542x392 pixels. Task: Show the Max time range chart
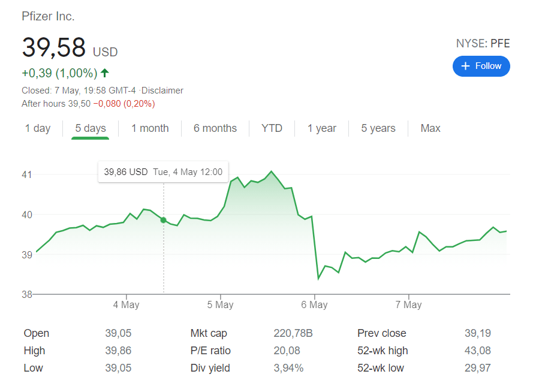click(430, 128)
